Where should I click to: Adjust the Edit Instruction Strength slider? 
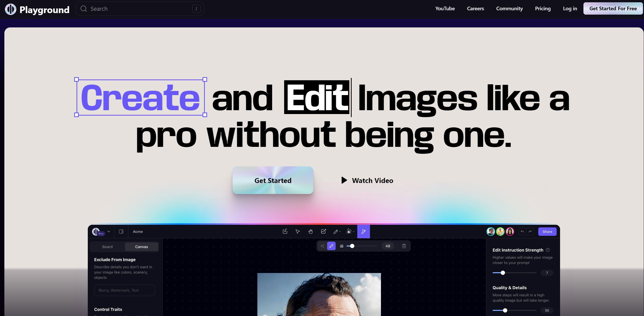point(503,273)
